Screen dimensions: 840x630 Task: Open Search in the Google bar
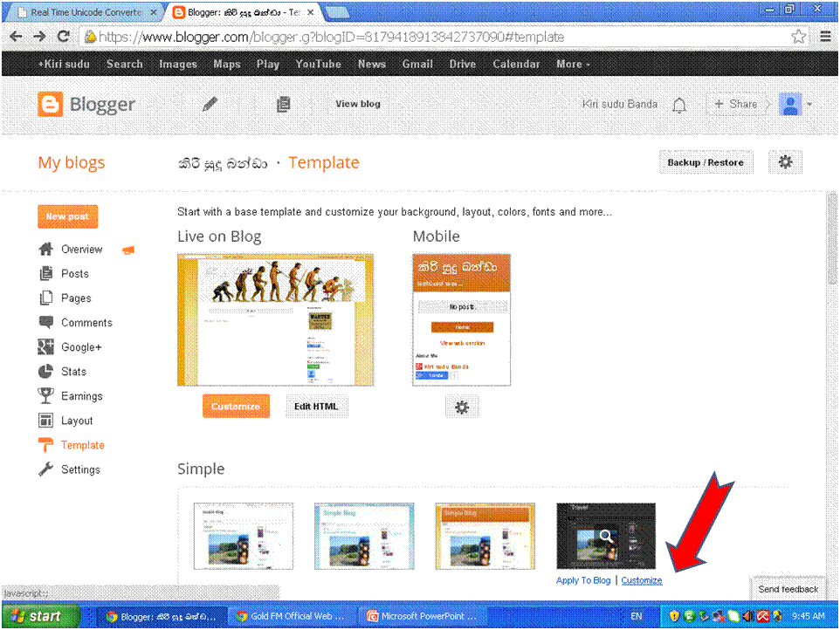(x=124, y=65)
